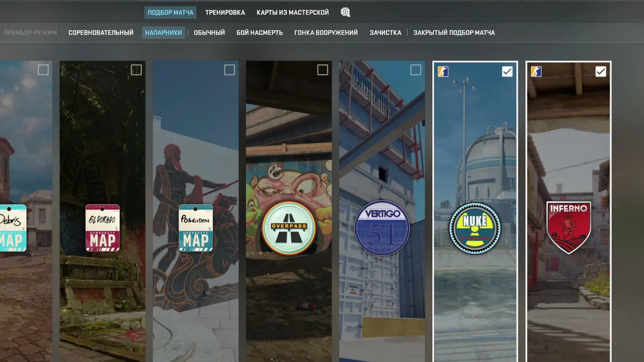Click the Nuke map emblem

click(x=475, y=228)
